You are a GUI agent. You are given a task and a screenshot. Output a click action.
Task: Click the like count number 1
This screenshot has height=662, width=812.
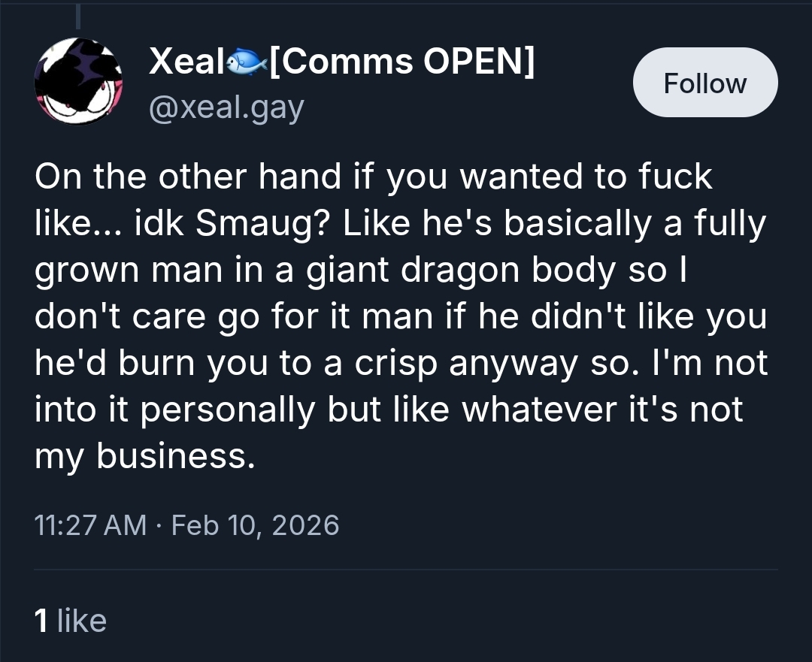[42, 620]
